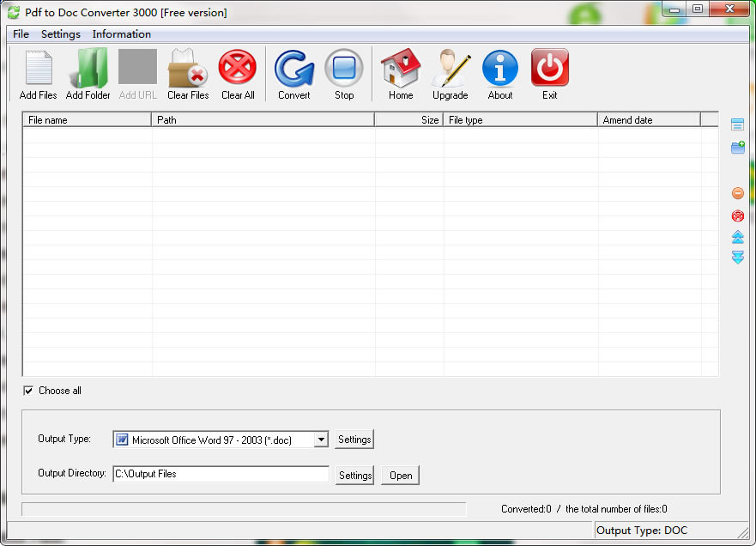Open the Information menu

click(121, 34)
